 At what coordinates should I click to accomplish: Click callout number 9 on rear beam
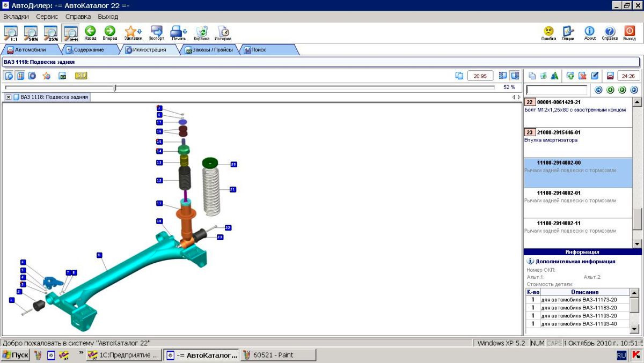[99, 254]
